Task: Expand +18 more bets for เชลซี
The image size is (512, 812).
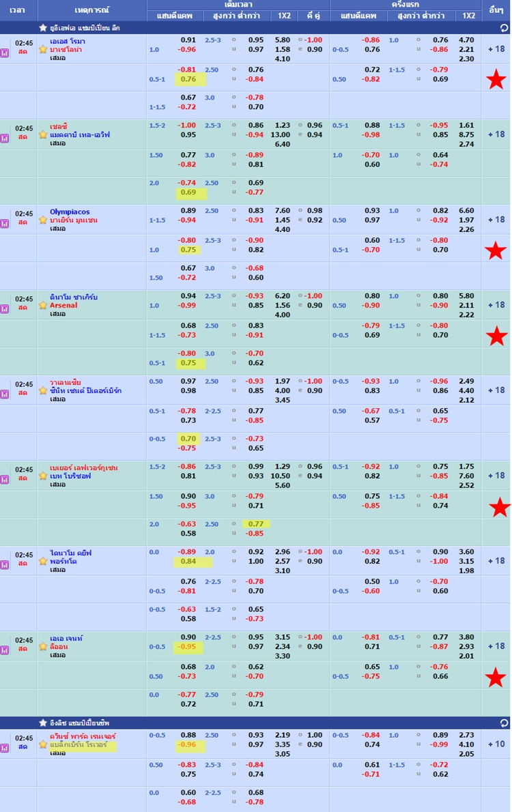Action: click(496, 134)
